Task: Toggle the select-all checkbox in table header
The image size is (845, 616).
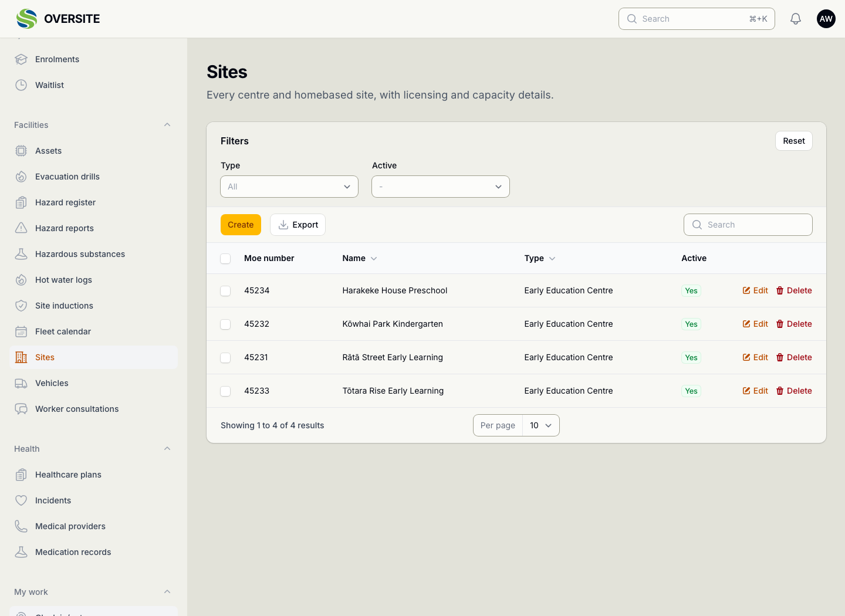Action: click(225, 259)
